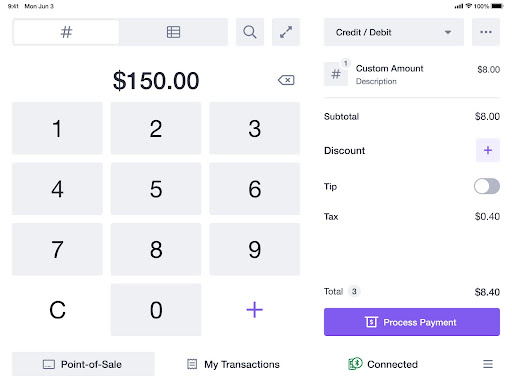Expand keypad to full screen
512x384 pixels.
286,32
